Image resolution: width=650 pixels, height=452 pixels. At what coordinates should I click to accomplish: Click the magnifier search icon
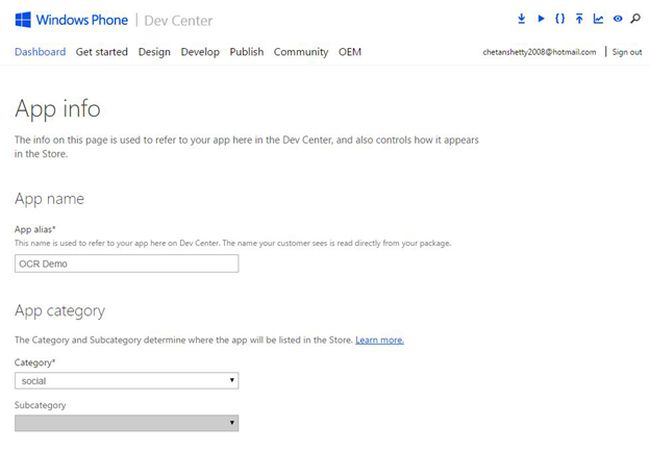(x=635, y=19)
